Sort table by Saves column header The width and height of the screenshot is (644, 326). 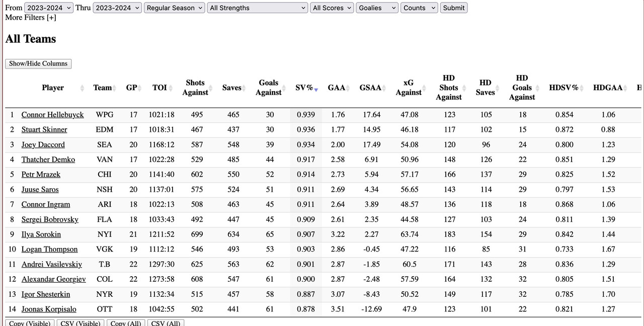[232, 88]
